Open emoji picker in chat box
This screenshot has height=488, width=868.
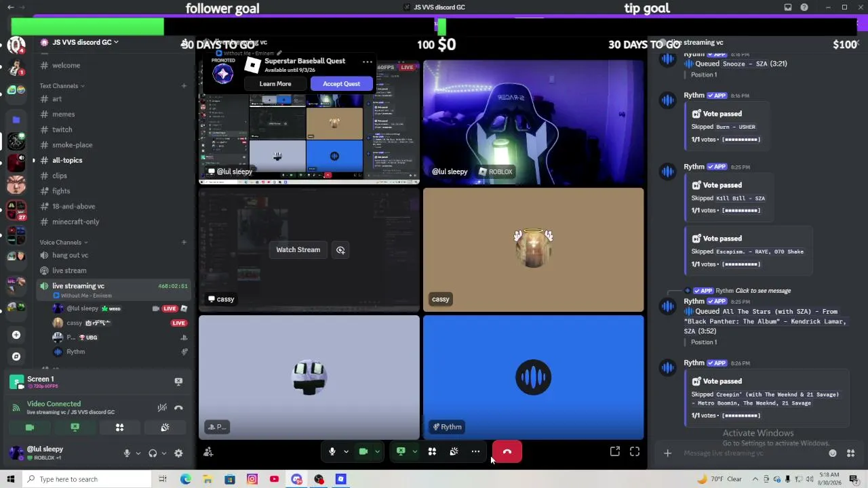[833, 453]
